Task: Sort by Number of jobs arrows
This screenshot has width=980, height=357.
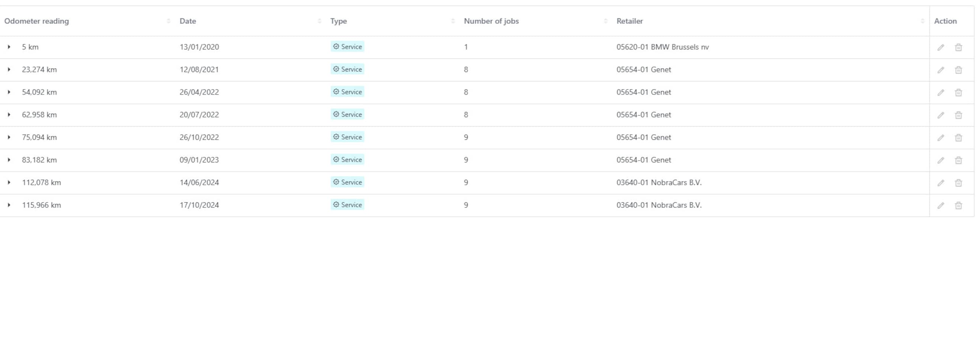Action: [x=606, y=21]
